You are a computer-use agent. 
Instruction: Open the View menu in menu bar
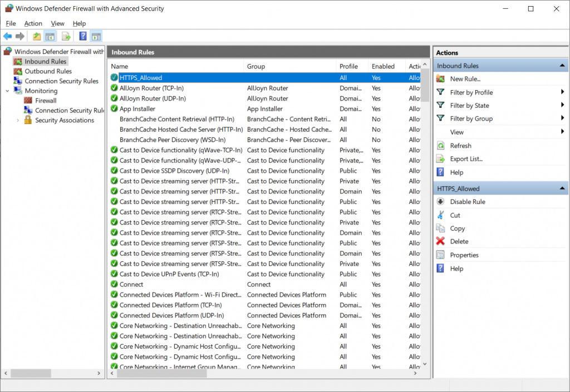[x=57, y=23]
